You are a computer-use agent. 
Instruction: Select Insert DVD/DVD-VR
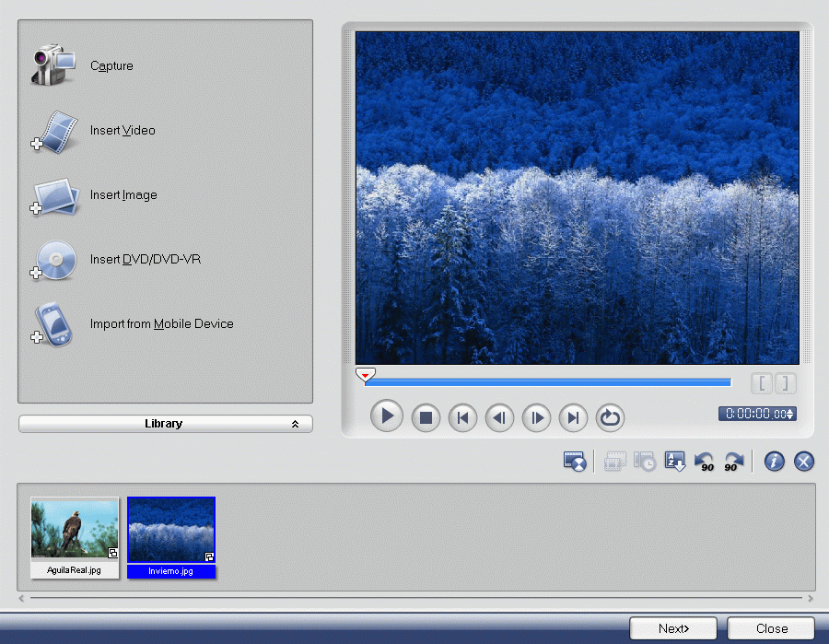[x=54, y=260]
